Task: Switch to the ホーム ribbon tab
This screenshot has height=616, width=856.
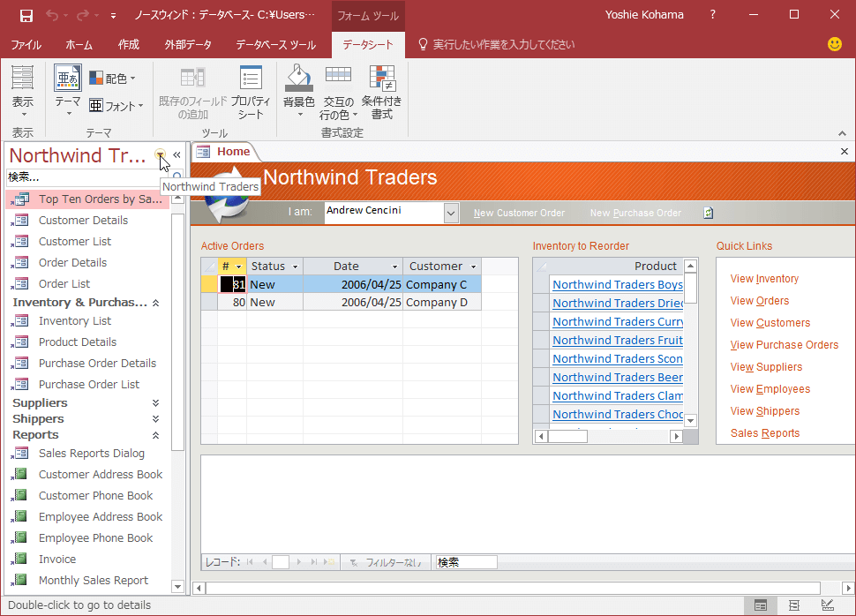Action: click(79, 45)
